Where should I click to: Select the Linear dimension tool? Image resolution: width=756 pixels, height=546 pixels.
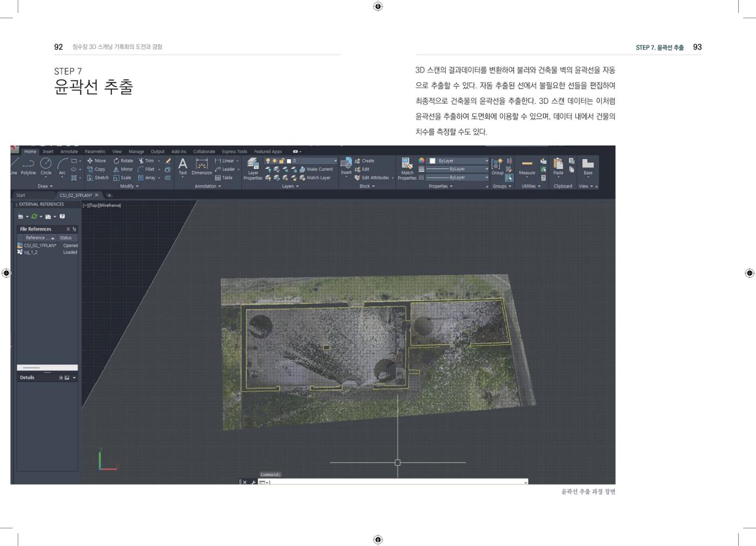click(225, 161)
